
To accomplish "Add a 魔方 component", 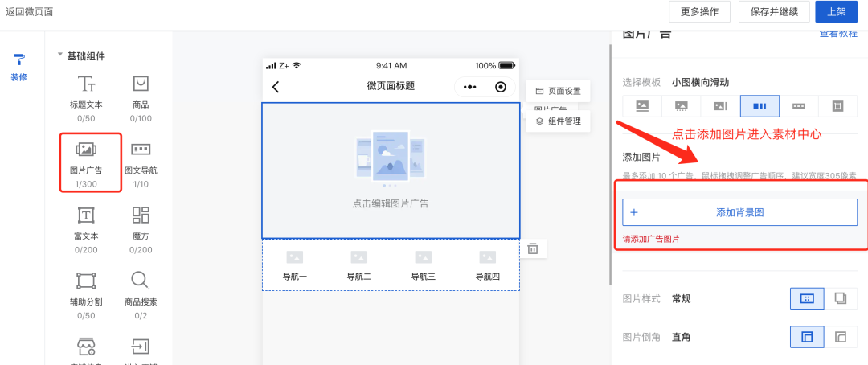I will click(141, 229).
